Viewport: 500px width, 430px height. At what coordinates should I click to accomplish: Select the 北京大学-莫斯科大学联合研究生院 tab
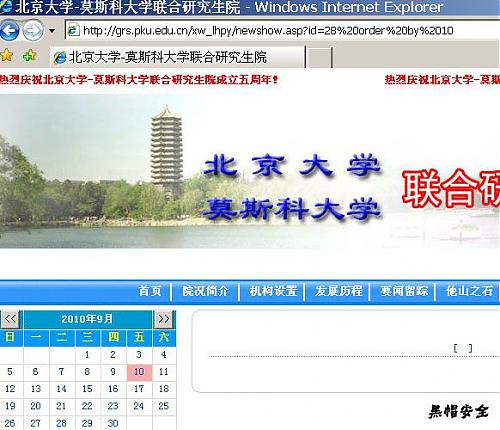[177, 57]
